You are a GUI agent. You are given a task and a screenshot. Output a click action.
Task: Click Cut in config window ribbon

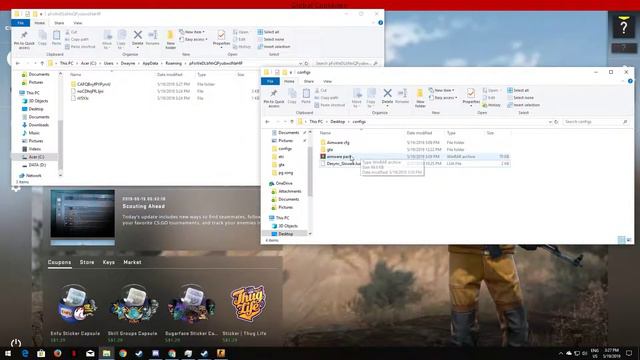click(320, 90)
